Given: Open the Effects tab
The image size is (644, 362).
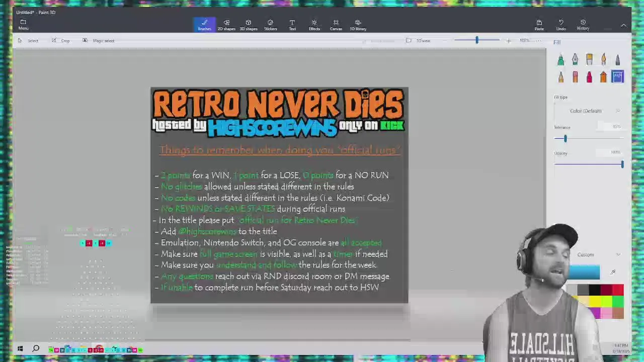Looking at the screenshot, I should [x=314, y=25].
